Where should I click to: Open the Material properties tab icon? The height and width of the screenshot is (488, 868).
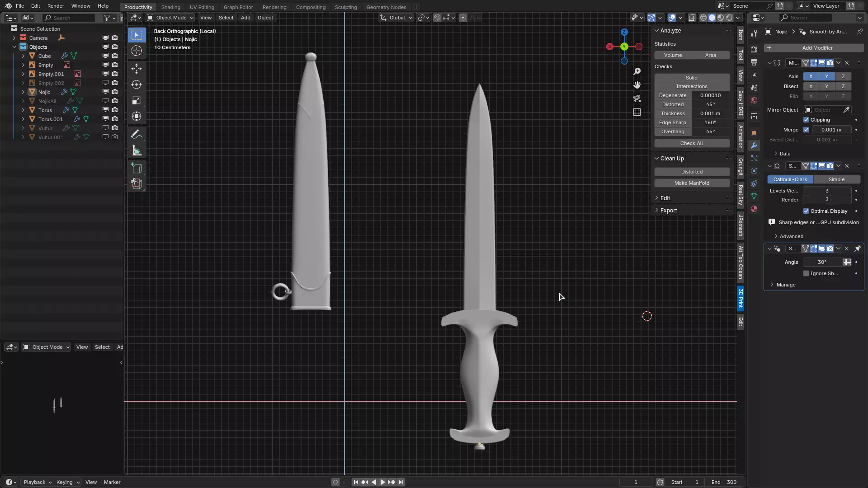pyautogui.click(x=754, y=209)
